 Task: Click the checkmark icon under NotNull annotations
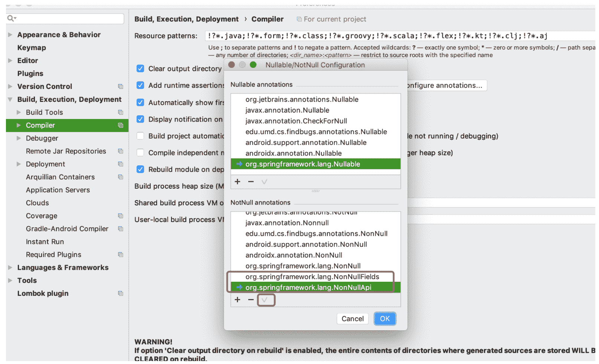coord(265,300)
